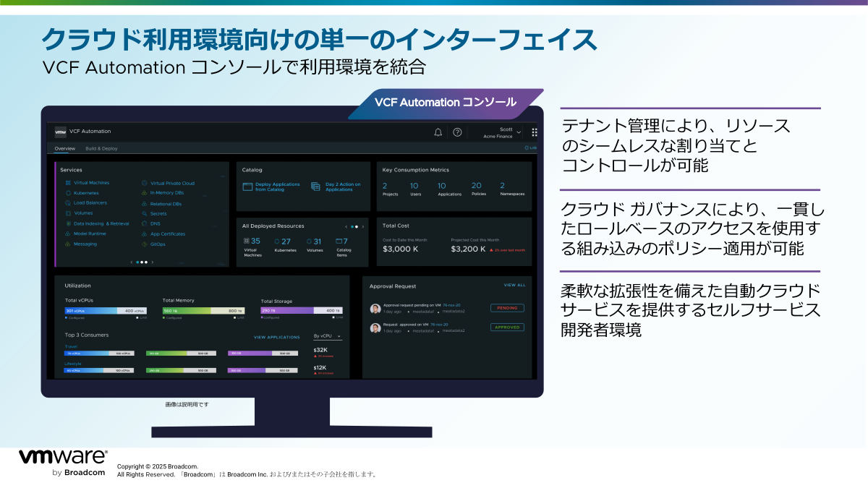Switch to the Overview tab

pos(65,148)
